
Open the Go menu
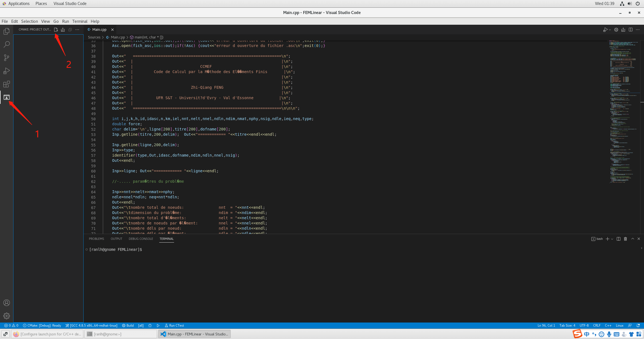point(56,21)
